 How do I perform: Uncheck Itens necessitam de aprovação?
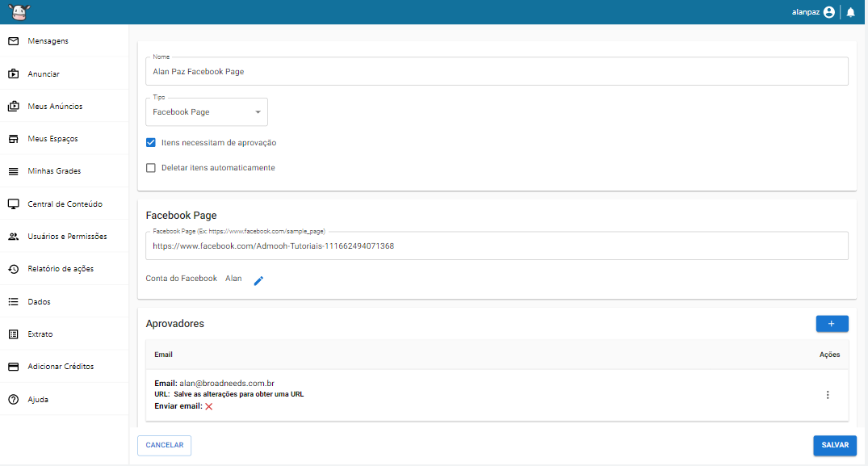(x=150, y=142)
